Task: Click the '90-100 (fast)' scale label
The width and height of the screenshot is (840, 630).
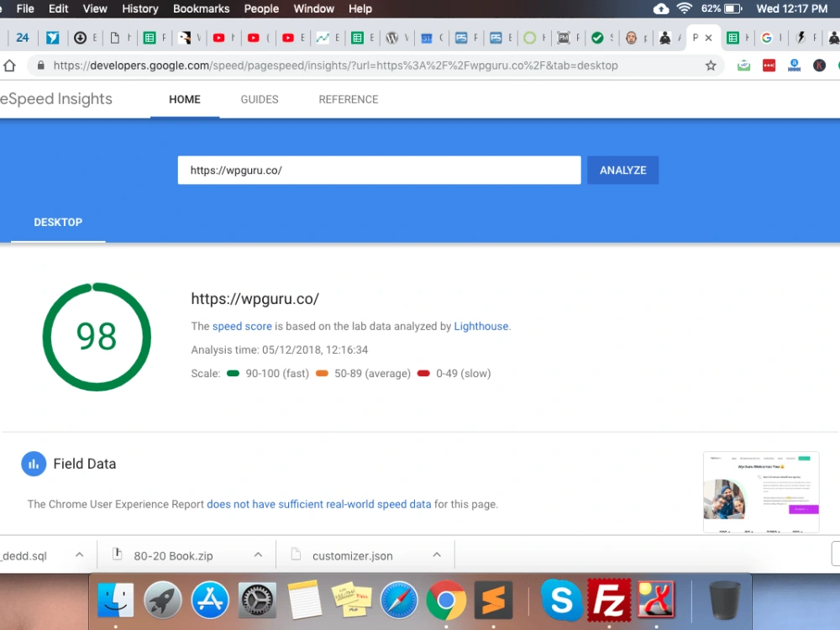Action: pyautogui.click(x=277, y=374)
